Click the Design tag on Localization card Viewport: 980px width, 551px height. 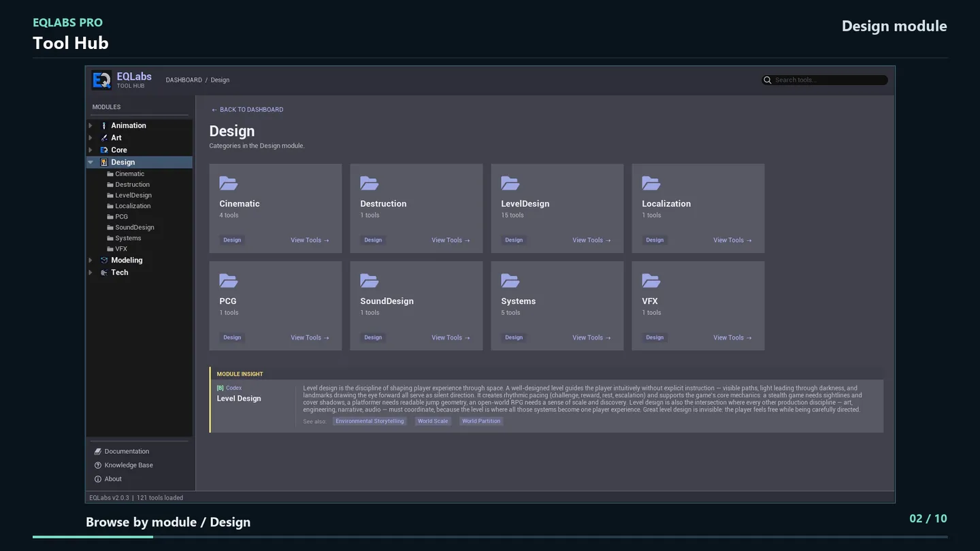[655, 240]
